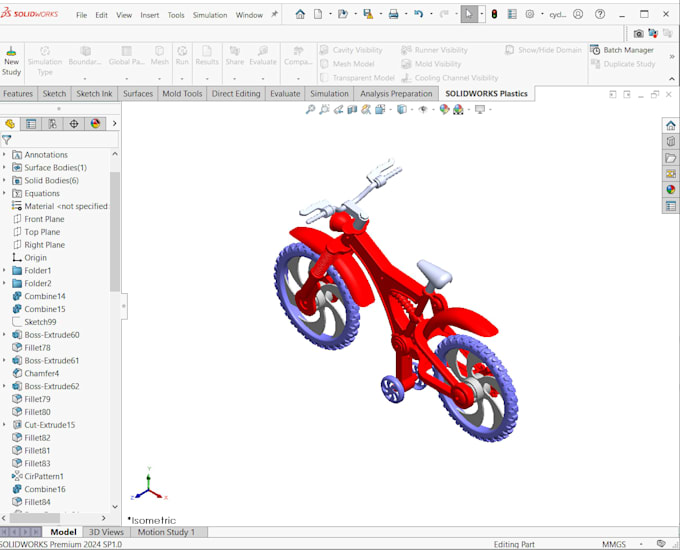This screenshot has width=680, height=550.
Task: Click the camera screen capture icon
Action: point(638,33)
